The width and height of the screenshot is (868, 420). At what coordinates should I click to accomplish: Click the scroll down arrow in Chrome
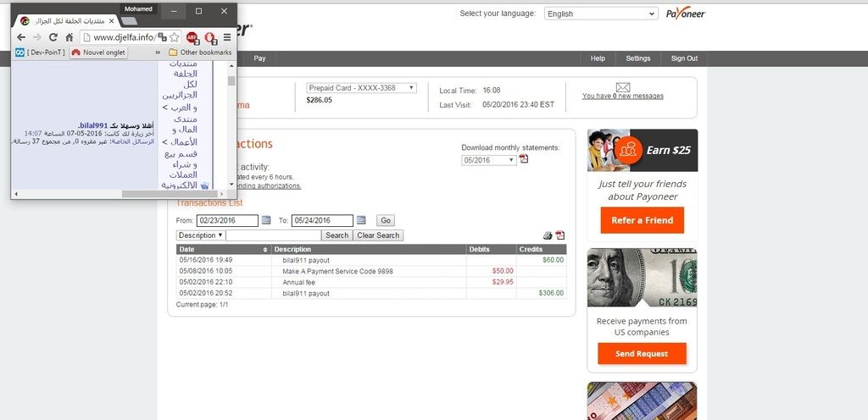tap(231, 185)
